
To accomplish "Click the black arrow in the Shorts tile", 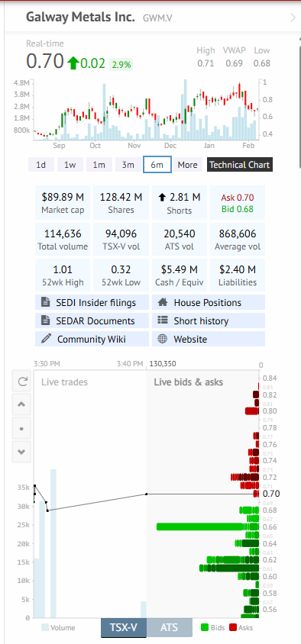I will tap(162, 198).
